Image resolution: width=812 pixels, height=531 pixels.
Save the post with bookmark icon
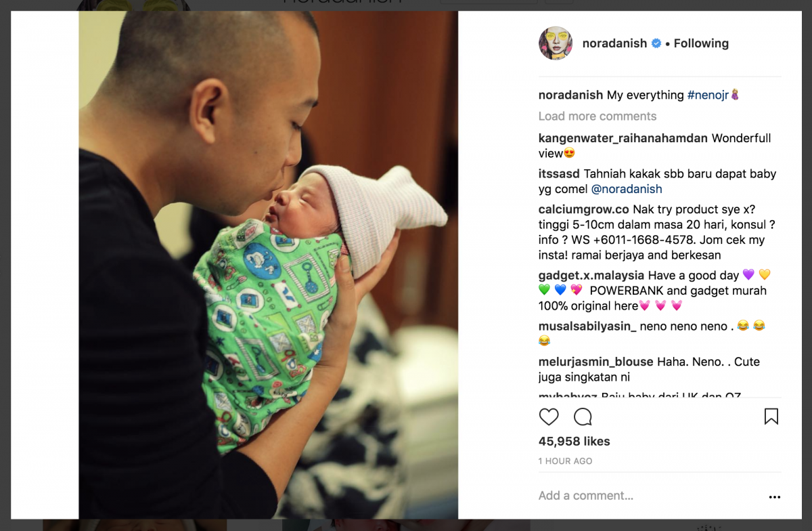pyautogui.click(x=771, y=417)
